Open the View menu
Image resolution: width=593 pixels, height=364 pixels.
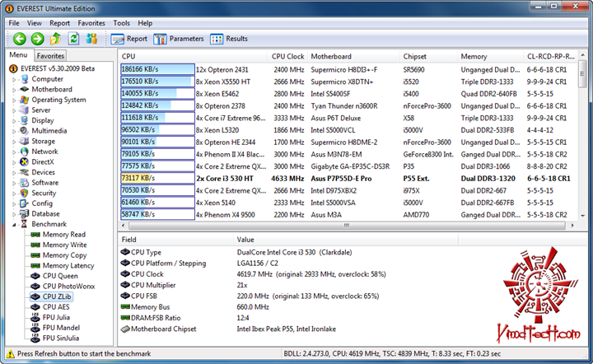tap(34, 23)
